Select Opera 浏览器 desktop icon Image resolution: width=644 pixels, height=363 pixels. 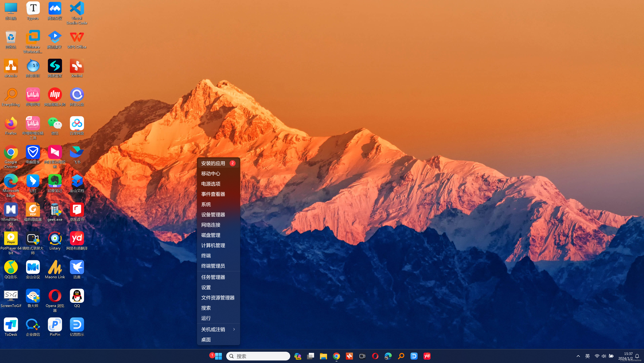pyautogui.click(x=55, y=301)
